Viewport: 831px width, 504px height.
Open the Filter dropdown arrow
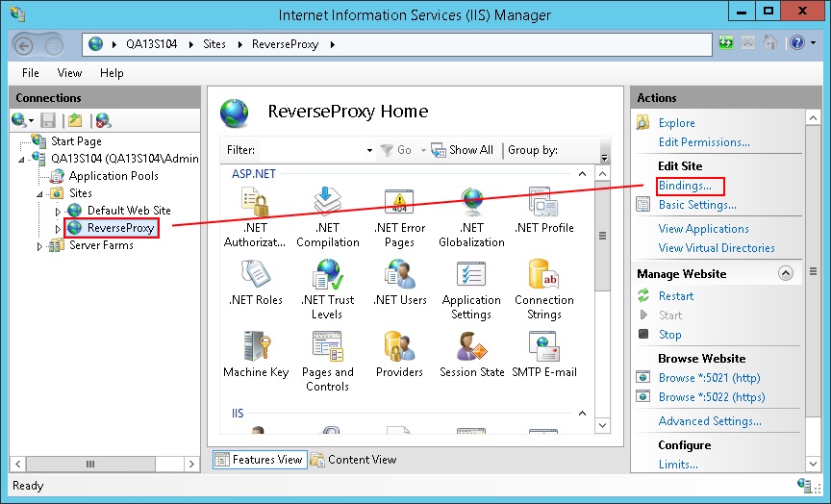pyautogui.click(x=369, y=150)
